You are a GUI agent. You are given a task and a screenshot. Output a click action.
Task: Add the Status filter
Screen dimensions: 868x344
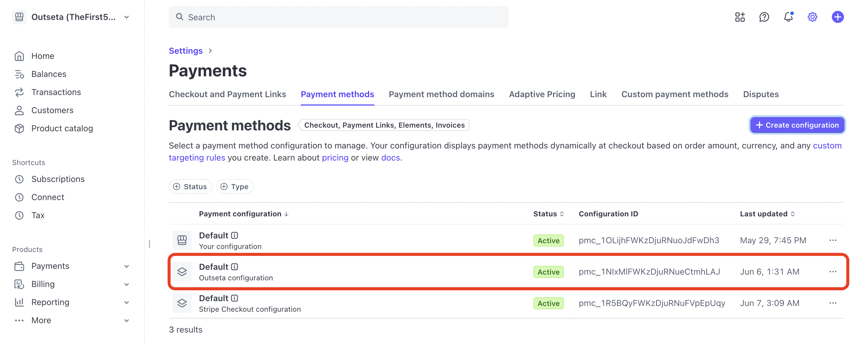190,186
